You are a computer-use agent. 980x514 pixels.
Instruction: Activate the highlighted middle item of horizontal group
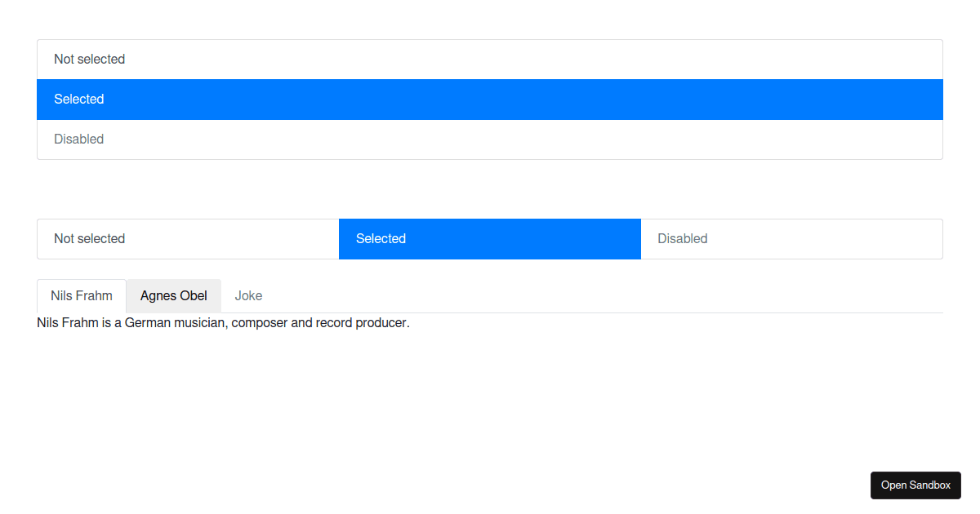tap(489, 239)
